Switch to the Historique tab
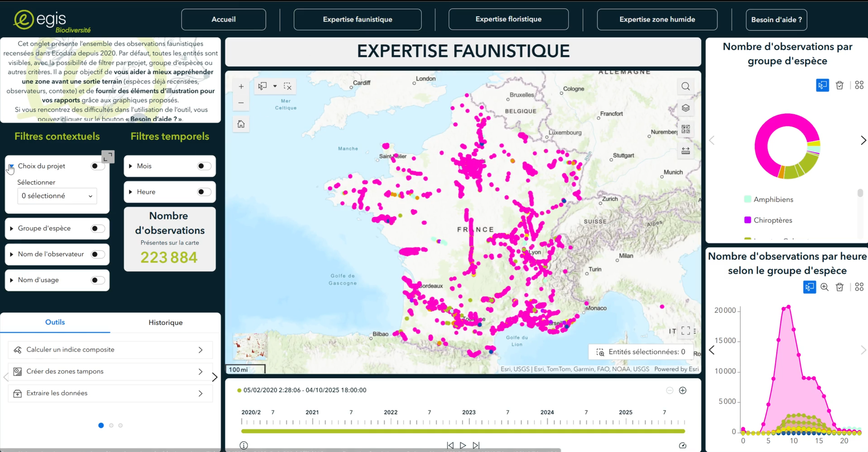This screenshot has width=868, height=452. point(165,323)
